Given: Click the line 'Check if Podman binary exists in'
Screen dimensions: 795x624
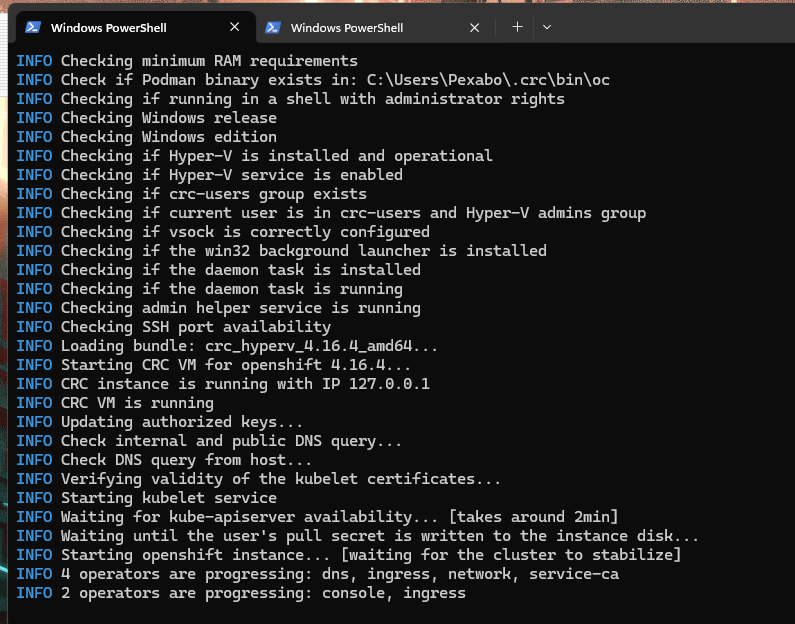Looking at the screenshot, I should click(313, 80).
